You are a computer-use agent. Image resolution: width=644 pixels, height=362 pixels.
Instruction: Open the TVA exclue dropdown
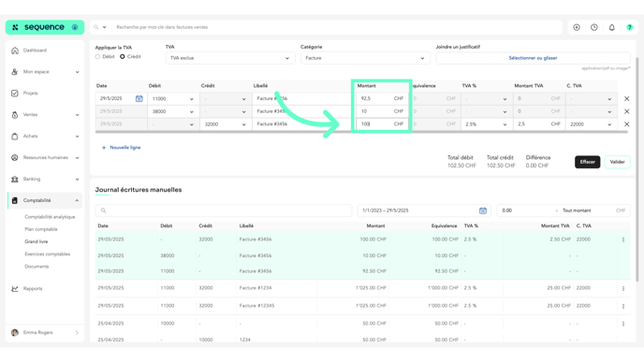(230, 58)
